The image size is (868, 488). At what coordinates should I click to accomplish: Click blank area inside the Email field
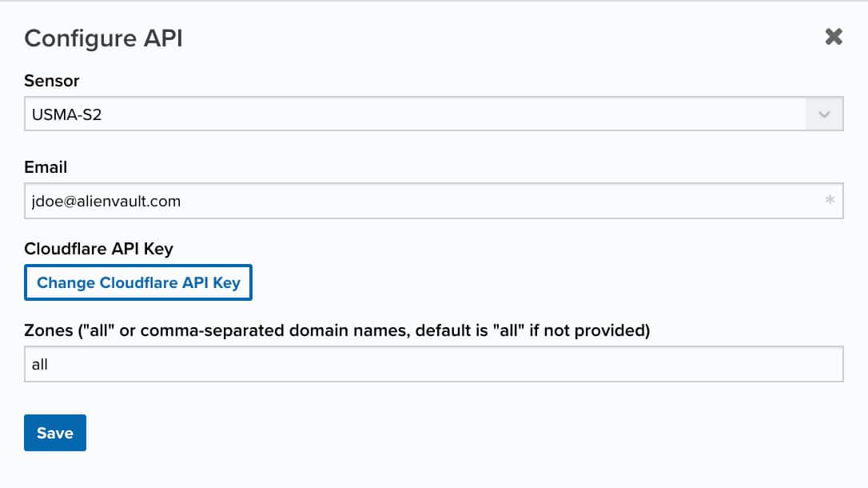point(498,201)
